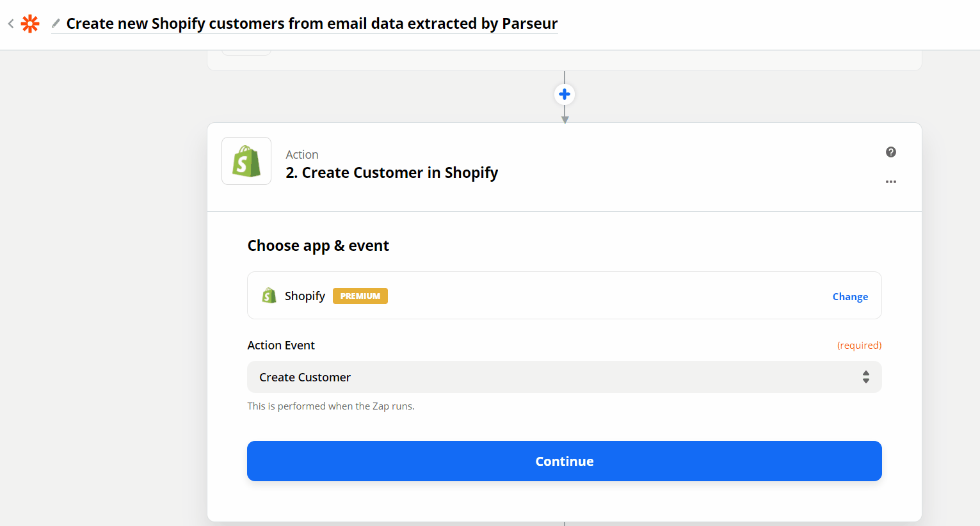
Task: Expand the collapsed trigger step card above
Action: [x=563, y=60]
